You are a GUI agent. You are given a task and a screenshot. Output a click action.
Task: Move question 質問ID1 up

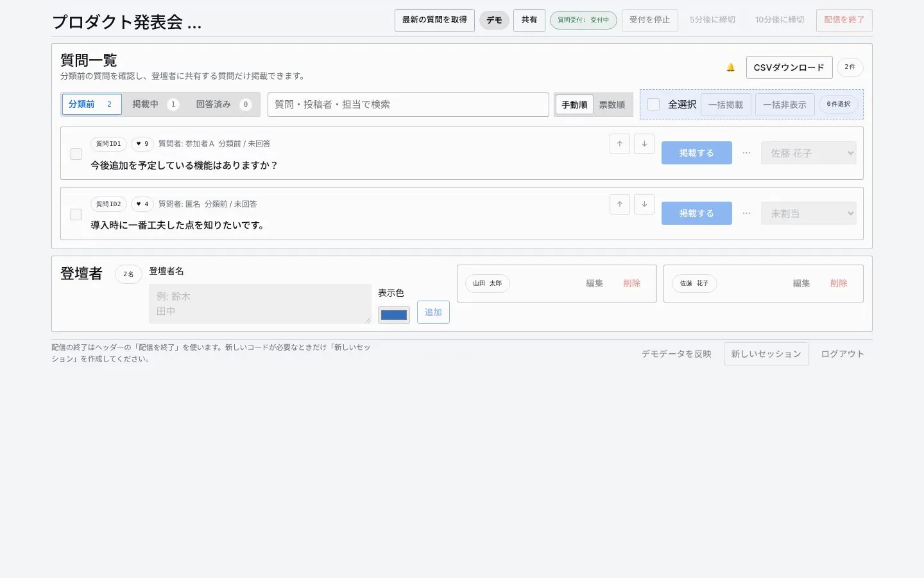(x=620, y=144)
